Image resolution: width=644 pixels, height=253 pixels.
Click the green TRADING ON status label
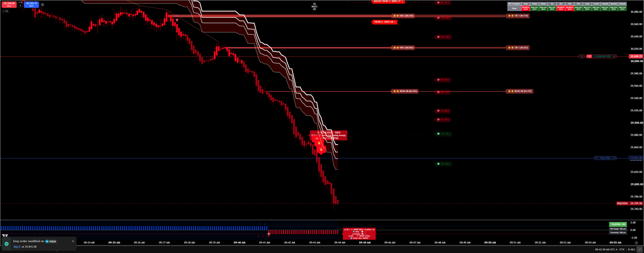(x=618, y=224)
